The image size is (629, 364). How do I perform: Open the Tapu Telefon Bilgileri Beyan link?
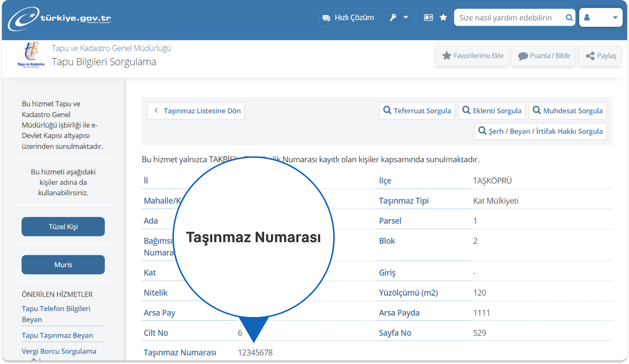[x=56, y=314]
